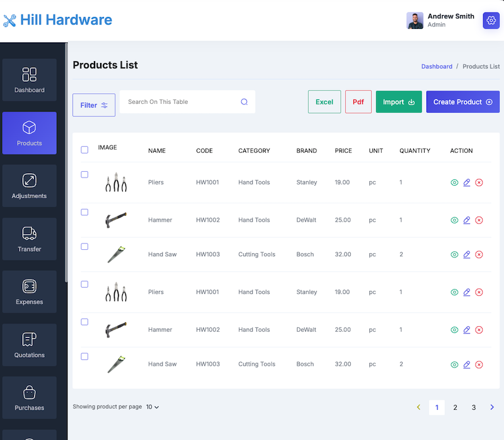The height and width of the screenshot is (440, 504).
Task: Delete the second Hammer row
Action: pos(479,330)
